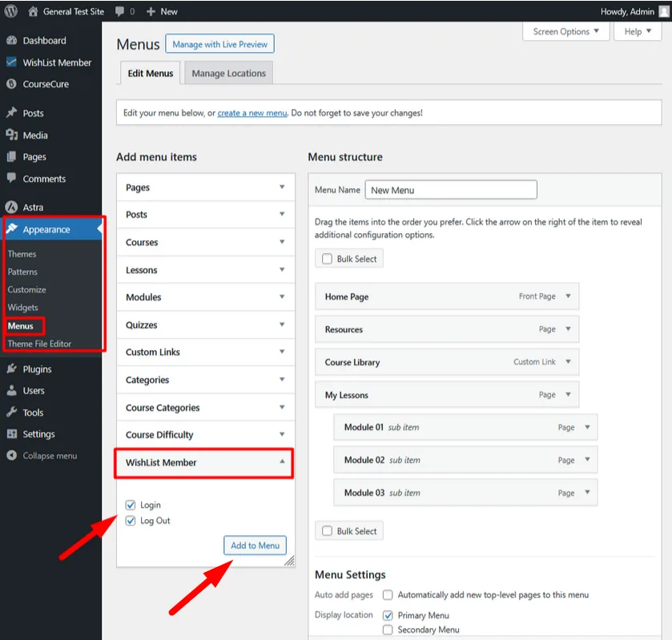Screen dimensions: 672x640
Task: Open Screen Options dropdown
Action: tap(565, 30)
